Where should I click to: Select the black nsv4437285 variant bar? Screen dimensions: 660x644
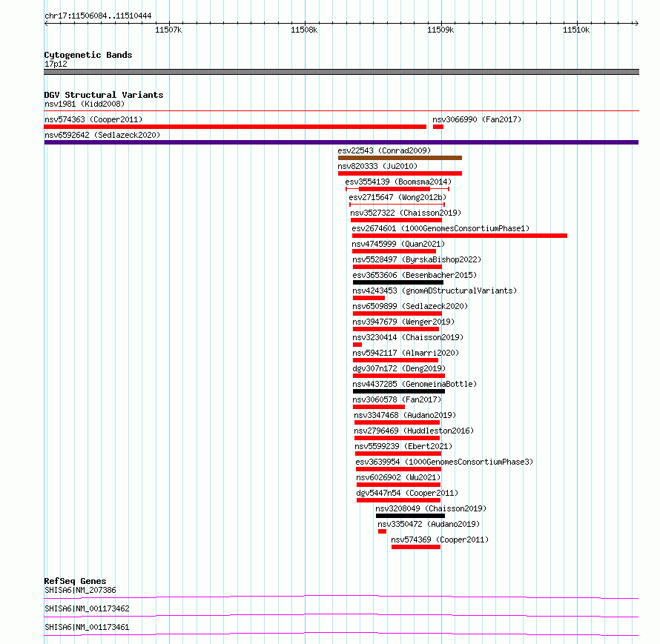[x=399, y=391]
